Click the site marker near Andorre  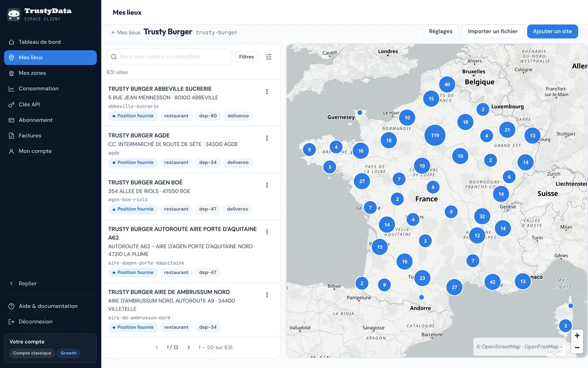421,297
